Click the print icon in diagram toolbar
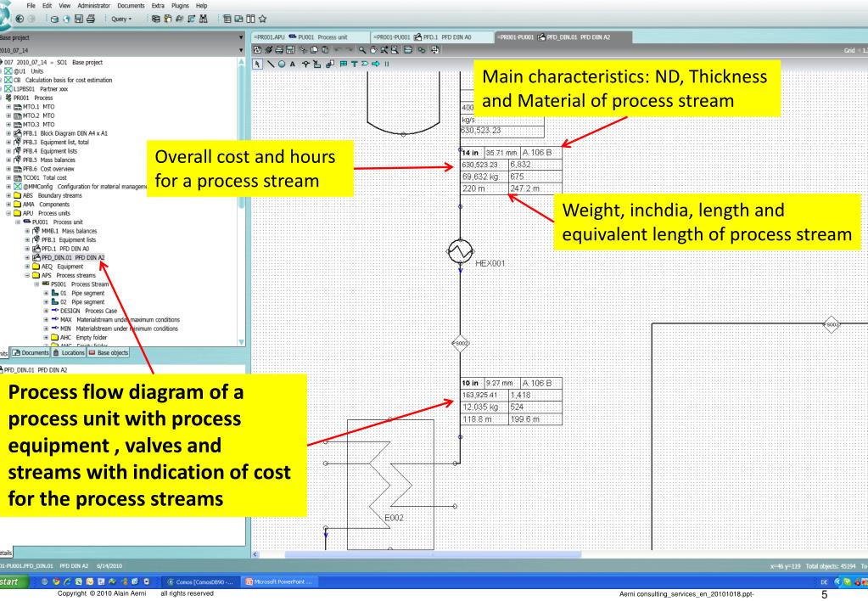The width and height of the screenshot is (868, 601). point(279,50)
